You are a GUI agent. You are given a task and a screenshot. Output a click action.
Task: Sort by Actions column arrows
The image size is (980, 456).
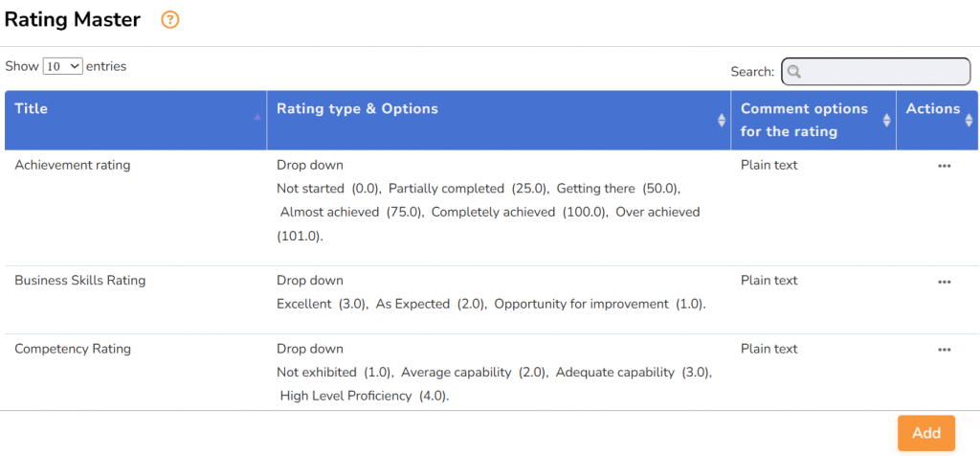(969, 120)
